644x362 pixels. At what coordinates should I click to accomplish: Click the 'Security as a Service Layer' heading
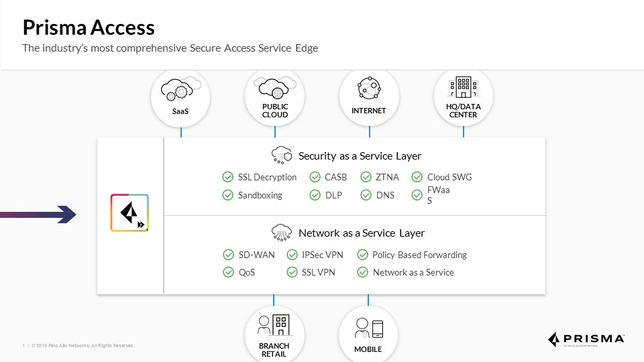(360, 156)
